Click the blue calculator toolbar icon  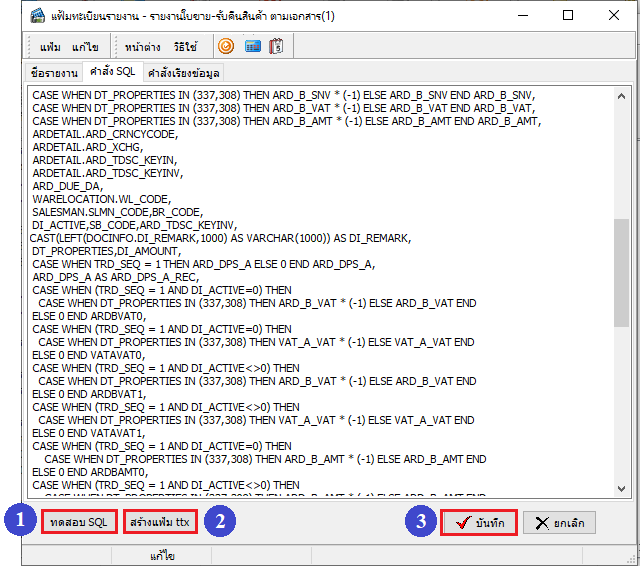click(252, 47)
